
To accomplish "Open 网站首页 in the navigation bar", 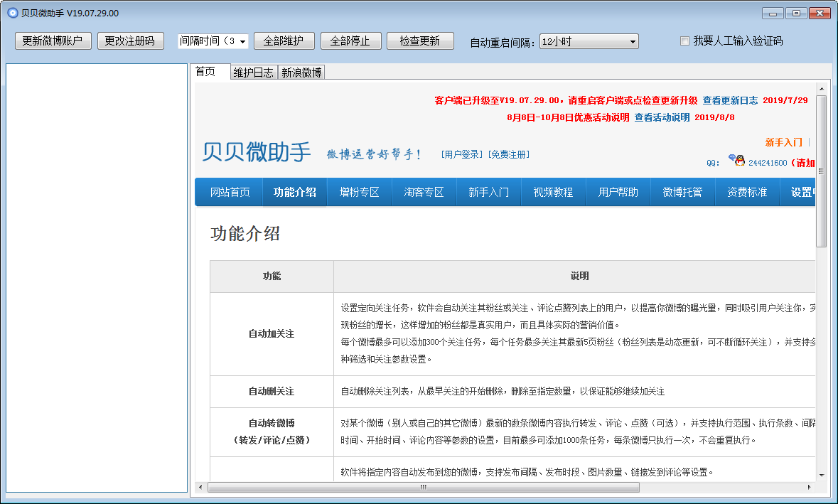I will 230,193.
